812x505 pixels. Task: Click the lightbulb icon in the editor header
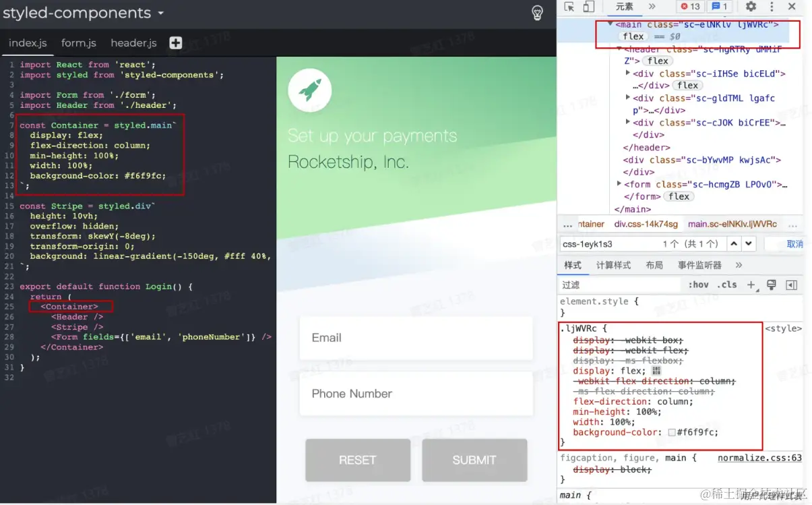click(537, 13)
